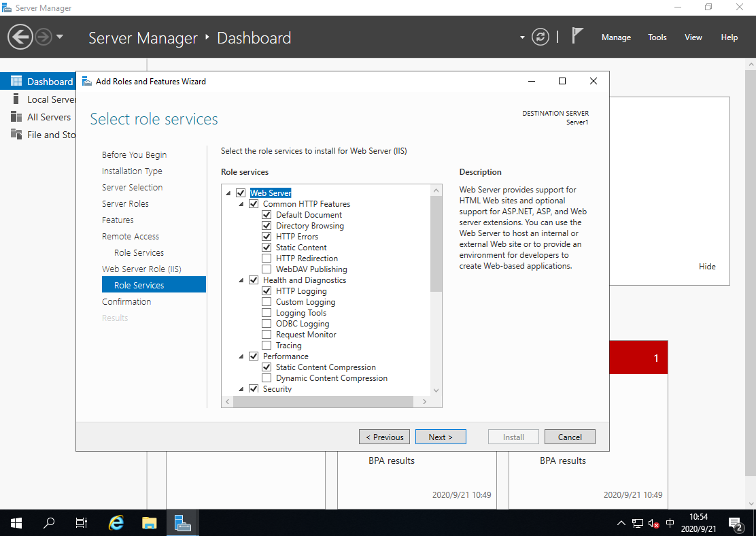
Task: Go to Server Roles step
Action: tap(125, 203)
